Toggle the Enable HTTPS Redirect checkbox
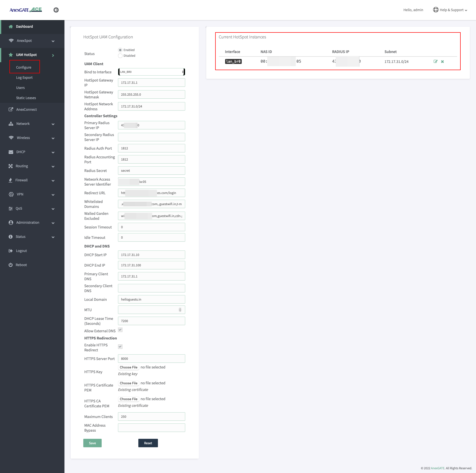This screenshot has width=476, height=473. point(120,346)
